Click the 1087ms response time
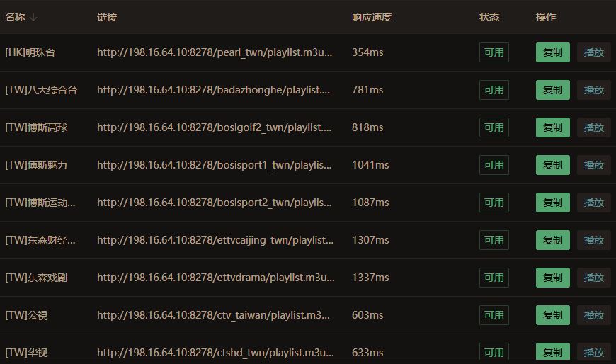This screenshot has width=616, height=364. coord(370,203)
